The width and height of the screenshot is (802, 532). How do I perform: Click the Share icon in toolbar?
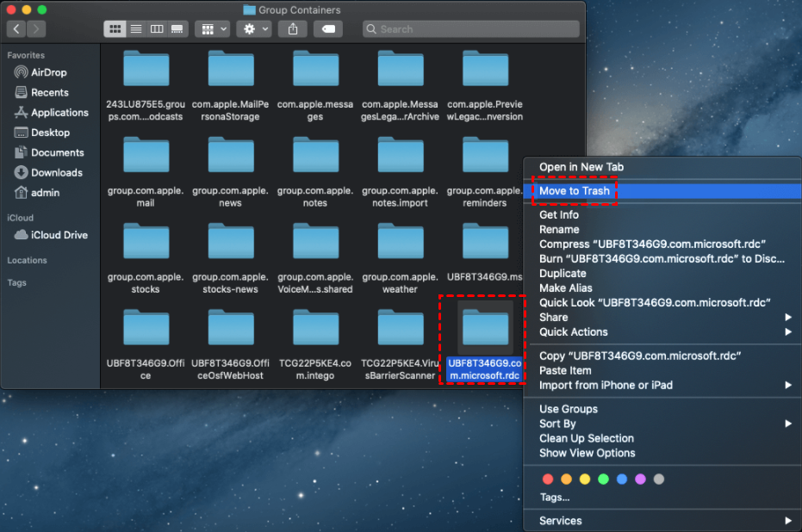coord(293,29)
